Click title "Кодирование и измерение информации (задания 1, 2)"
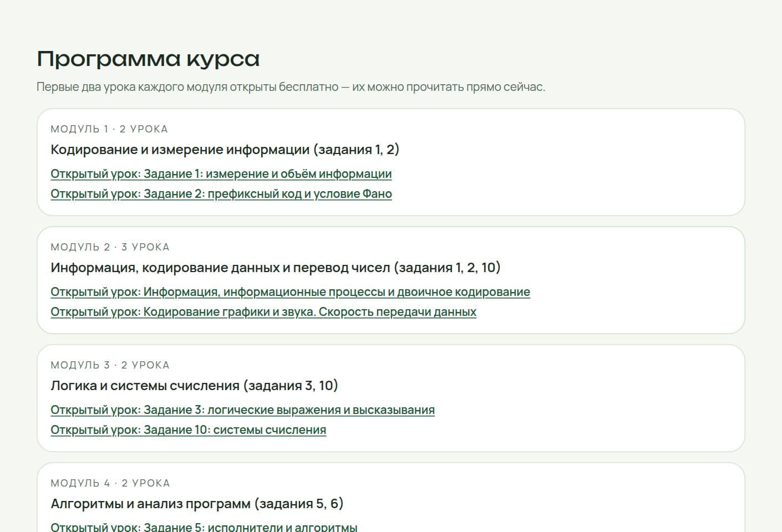782x532 pixels. 225,150
